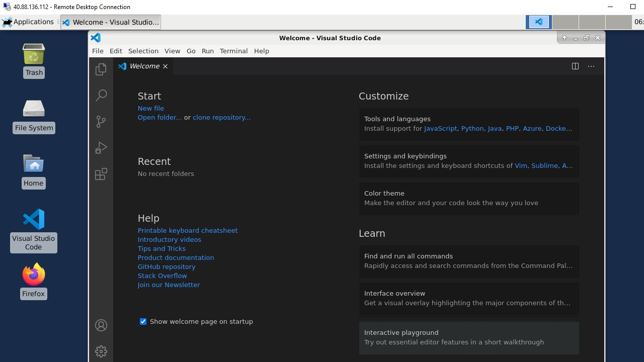This screenshot has width=644, height=362.
Task: Close the Welcome tab
Action: click(x=165, y=66)
